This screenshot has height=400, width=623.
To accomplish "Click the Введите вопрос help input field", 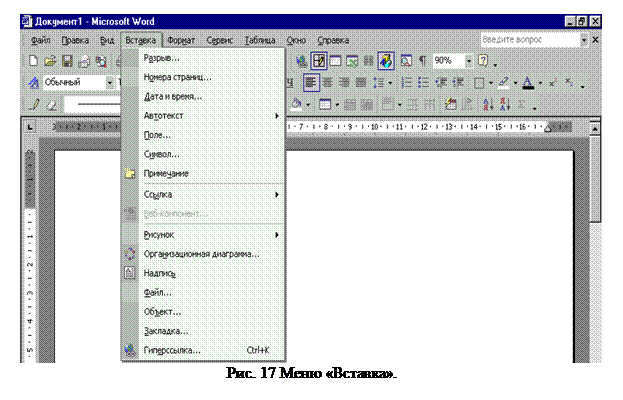I will [x=530, y=40].
